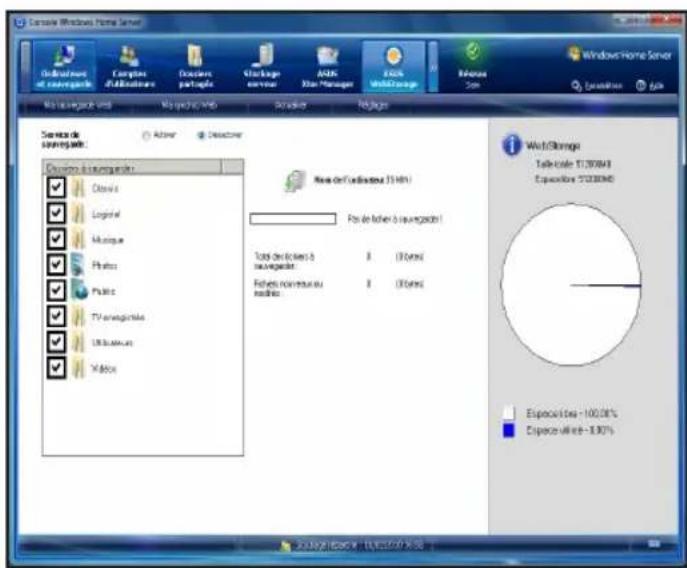
Task: Expand more tabs with » arrow
Action: [433, 67]
